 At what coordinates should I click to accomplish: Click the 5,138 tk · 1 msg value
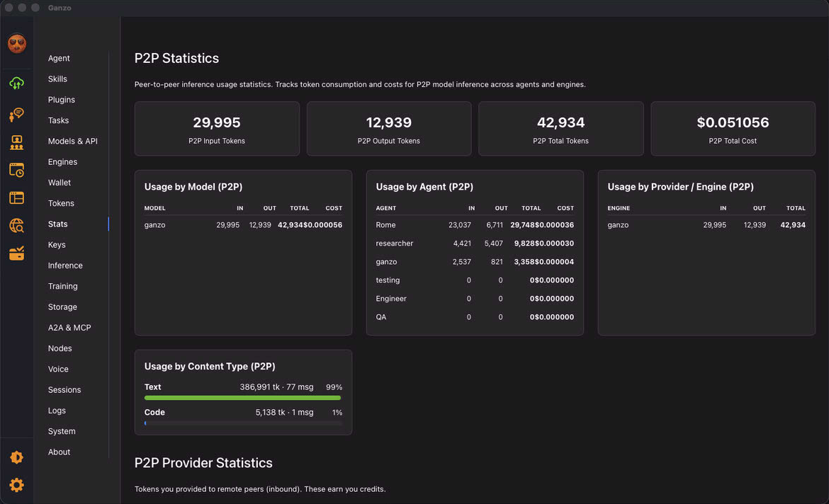click(284, 413)
